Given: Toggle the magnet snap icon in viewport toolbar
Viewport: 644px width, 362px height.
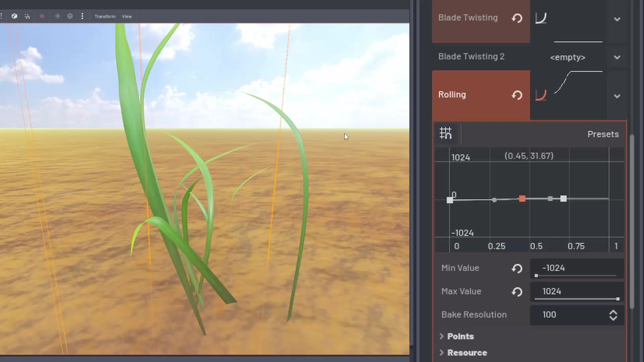Looking at the screenshot, I should [x=27, y=16].
